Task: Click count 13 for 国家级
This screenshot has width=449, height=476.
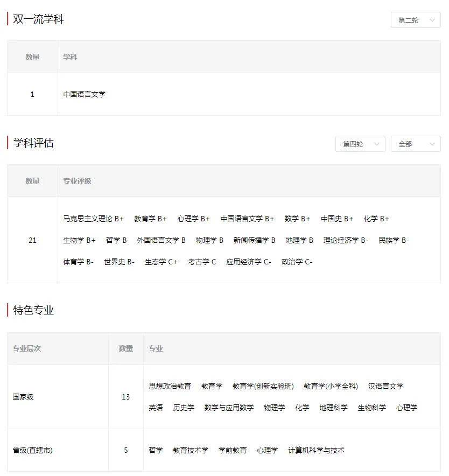Action: 125,397
